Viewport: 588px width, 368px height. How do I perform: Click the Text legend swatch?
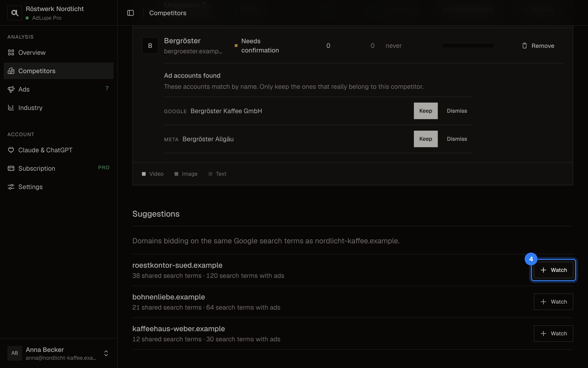[210, 174]
